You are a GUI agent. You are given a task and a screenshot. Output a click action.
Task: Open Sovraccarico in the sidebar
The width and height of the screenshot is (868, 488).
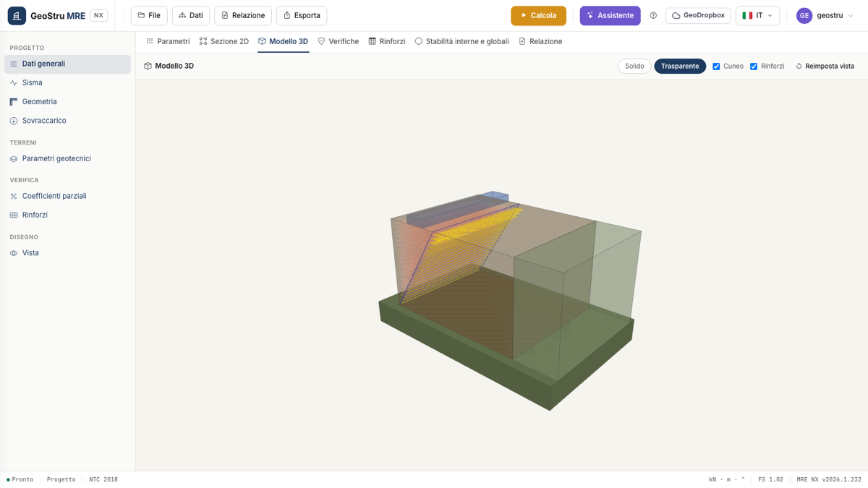[x=67, y=121]
